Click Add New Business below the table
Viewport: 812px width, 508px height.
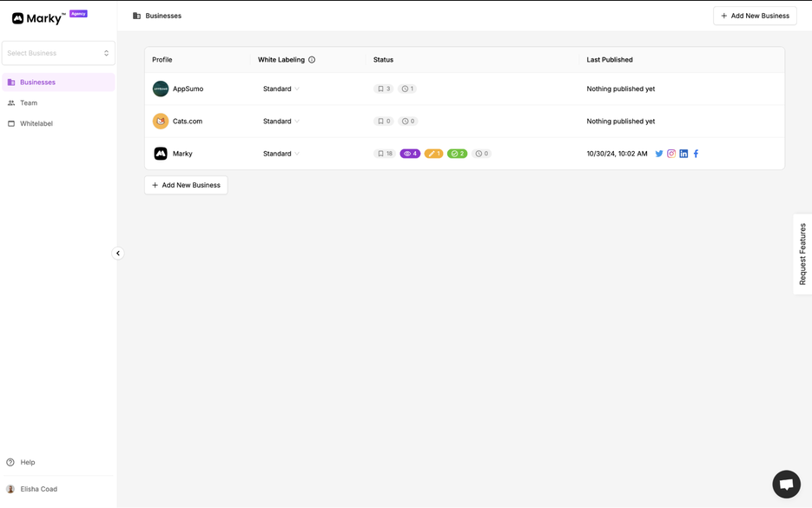186,184
